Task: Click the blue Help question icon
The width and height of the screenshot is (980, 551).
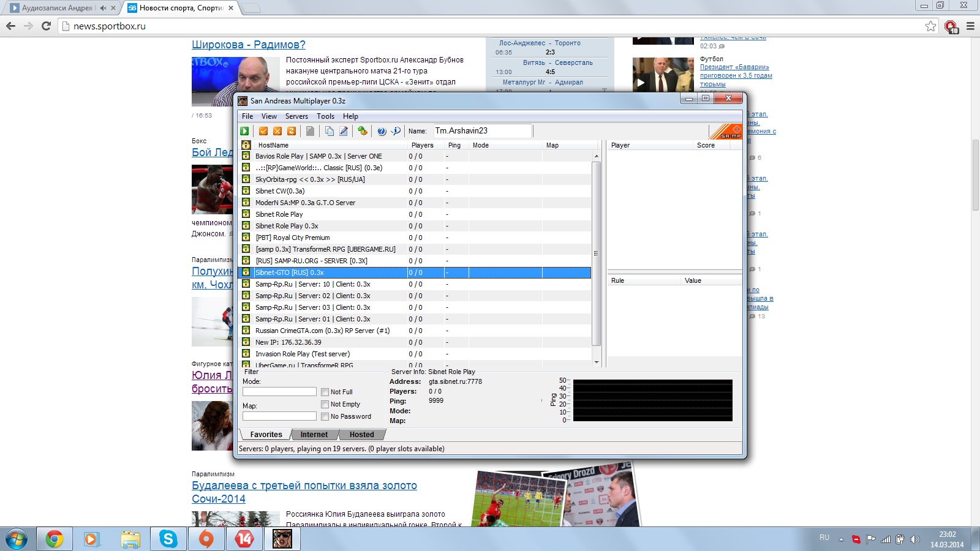Action: pyautogui.click(x=382, y=131)
